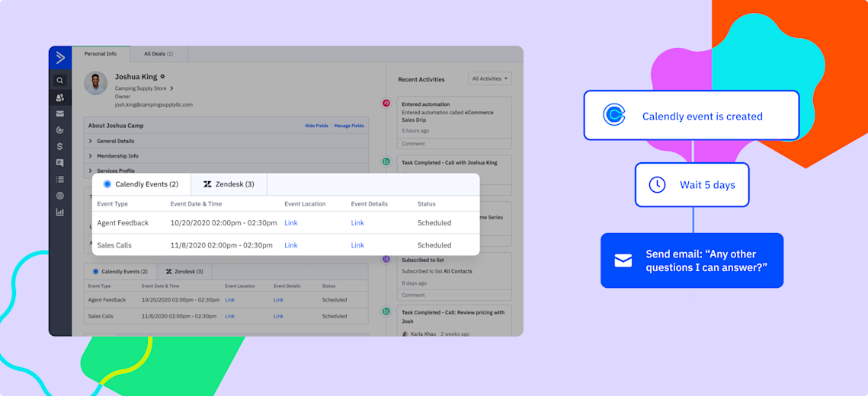This screenshot has width=868, height=396.
Task: Open Site via the sidebar globe icon
Action: (59, 196)
